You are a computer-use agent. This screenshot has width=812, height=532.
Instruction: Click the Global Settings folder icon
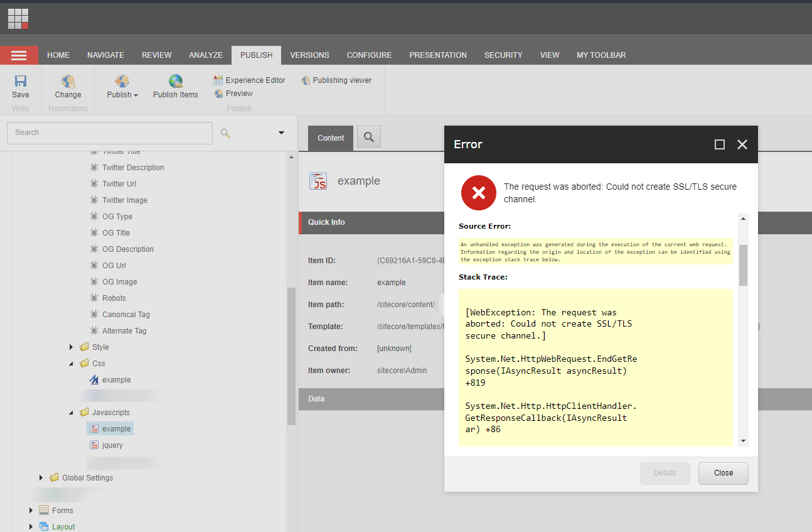pos(54,477)
